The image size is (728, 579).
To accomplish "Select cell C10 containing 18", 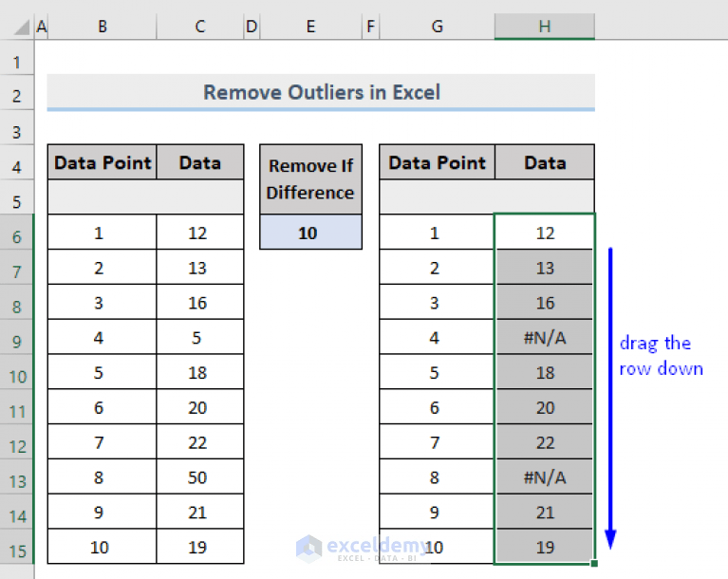I will (200, 372).
